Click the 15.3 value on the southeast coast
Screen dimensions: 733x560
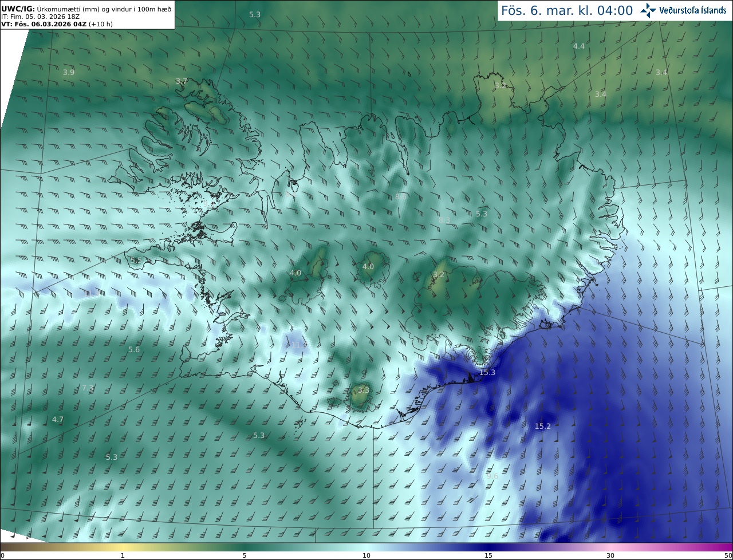487,373
